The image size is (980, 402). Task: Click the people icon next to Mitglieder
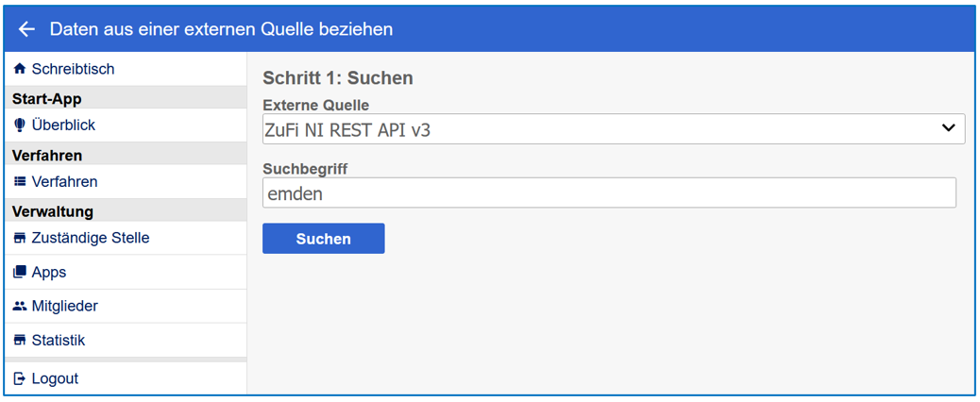pos(20,306)
